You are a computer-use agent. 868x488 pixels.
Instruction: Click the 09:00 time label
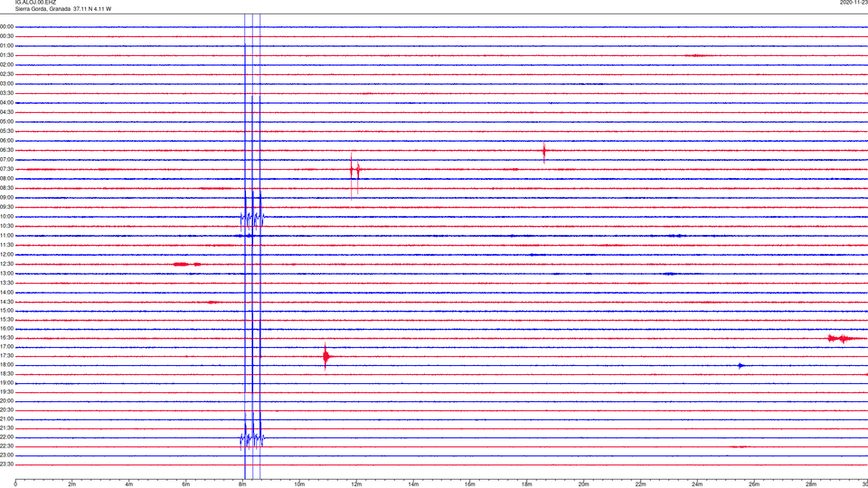6,198
